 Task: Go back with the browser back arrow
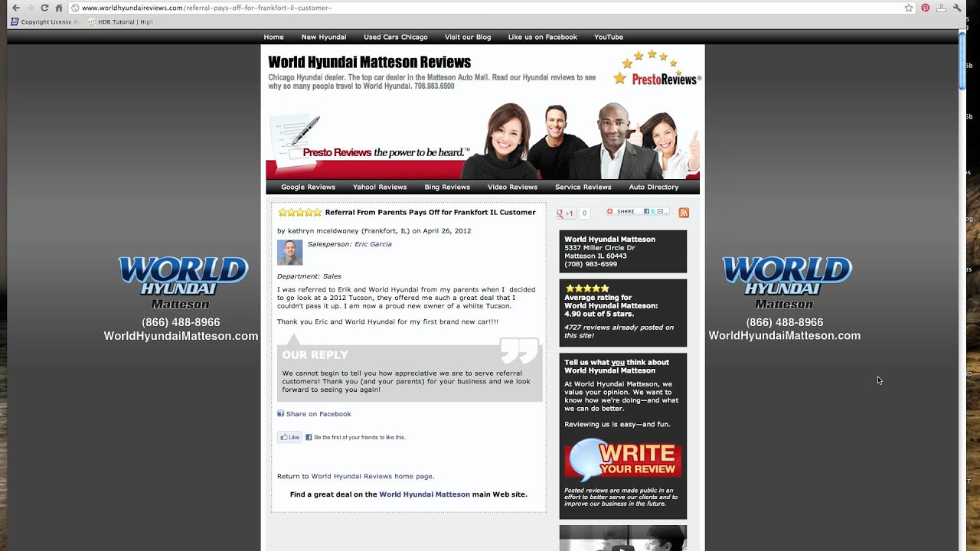[15, 8]
